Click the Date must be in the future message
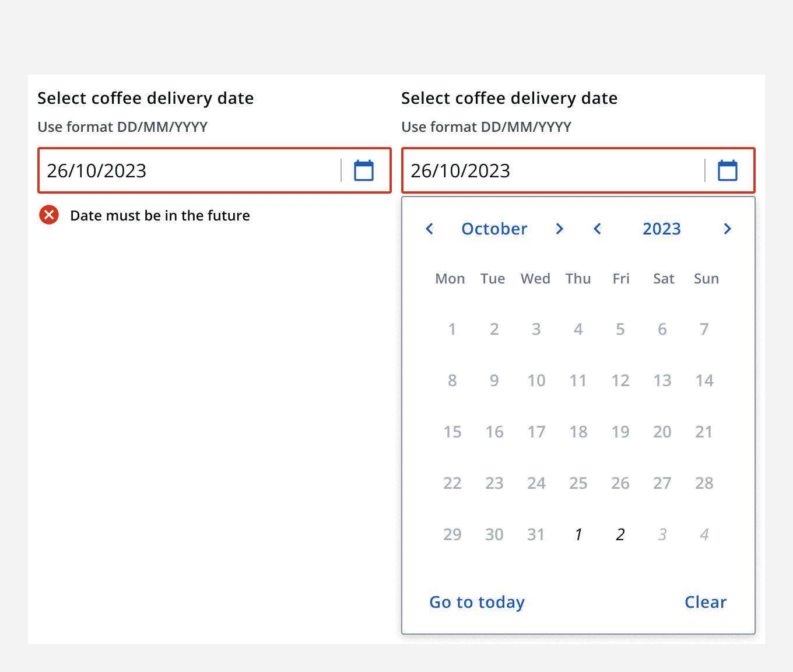This screenshot has height=672, width=793. [x=160, y=215]
